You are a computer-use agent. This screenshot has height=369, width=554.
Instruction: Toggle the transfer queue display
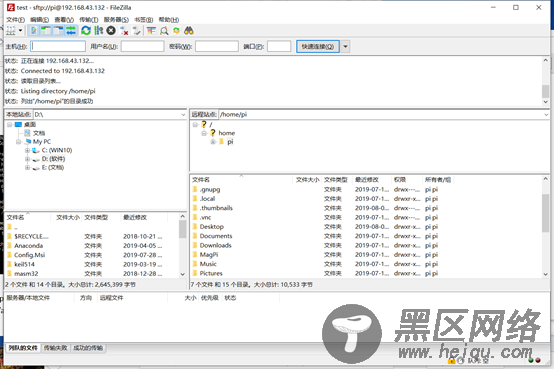[x=71, y=31]
